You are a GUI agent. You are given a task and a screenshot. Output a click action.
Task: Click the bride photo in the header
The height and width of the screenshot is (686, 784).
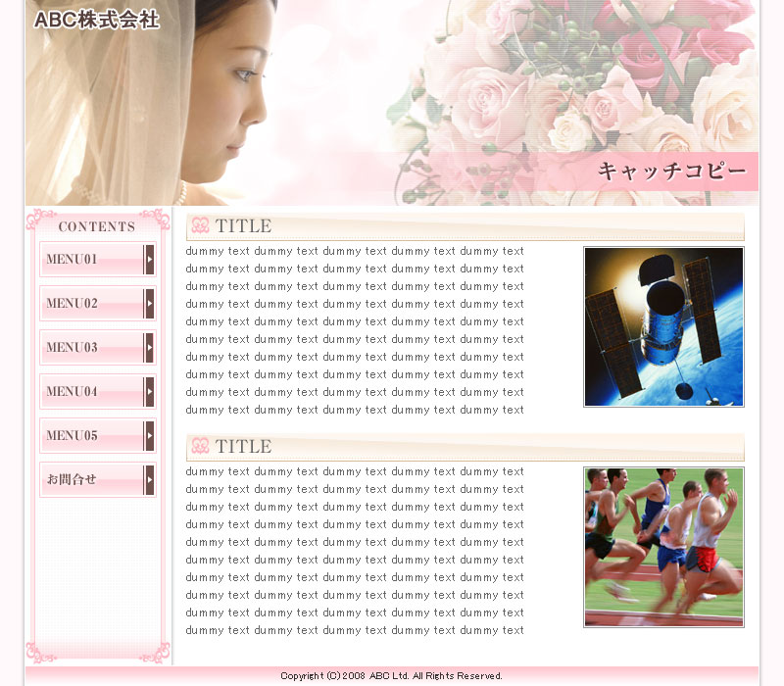pos(150,103)
